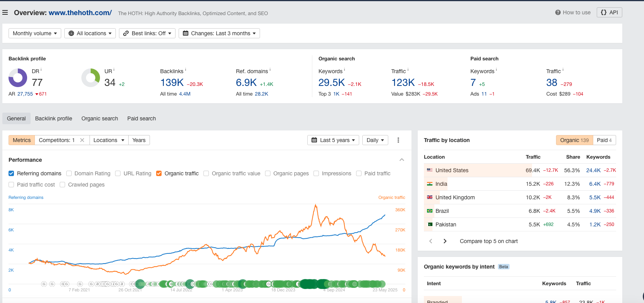The width and height of the screenshot is (644, 303).
Task: Open the chart three-dot options menu
Action: click(x=398, y=140)
